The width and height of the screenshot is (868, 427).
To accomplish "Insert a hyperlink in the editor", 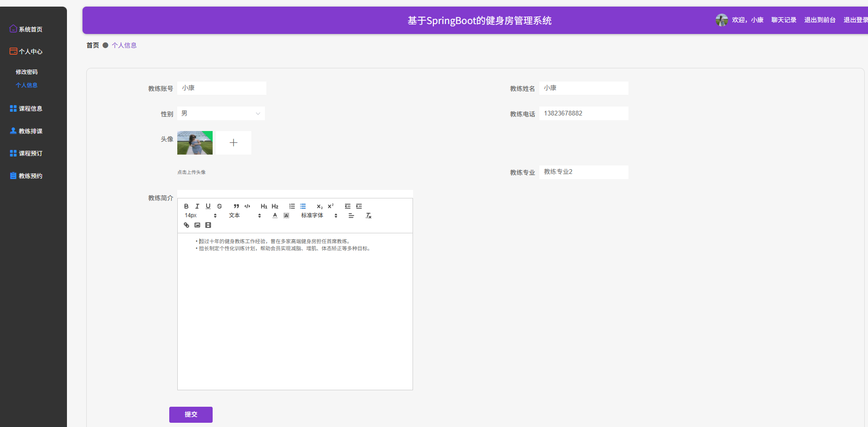I will (x=186, y=225).
